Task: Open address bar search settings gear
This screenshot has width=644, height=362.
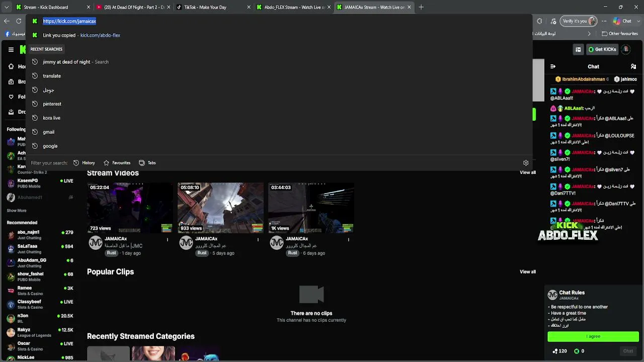Action: (x=526, y=163)
